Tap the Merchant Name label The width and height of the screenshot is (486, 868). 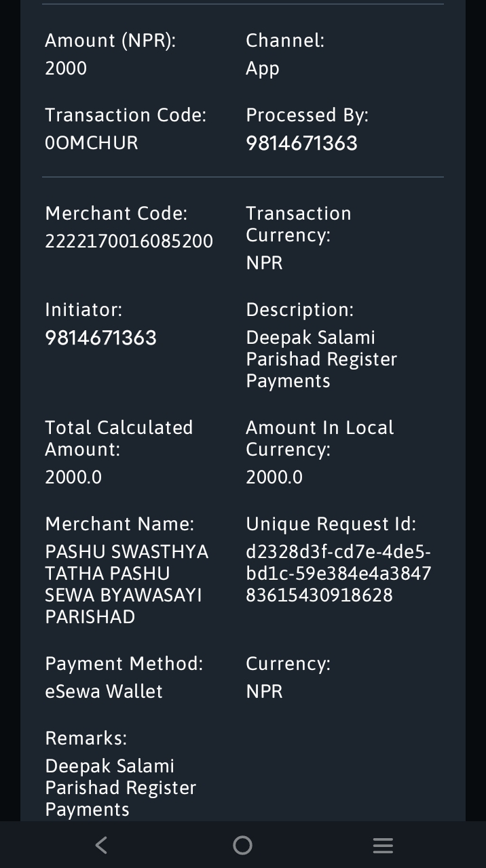tap(119, 524)
